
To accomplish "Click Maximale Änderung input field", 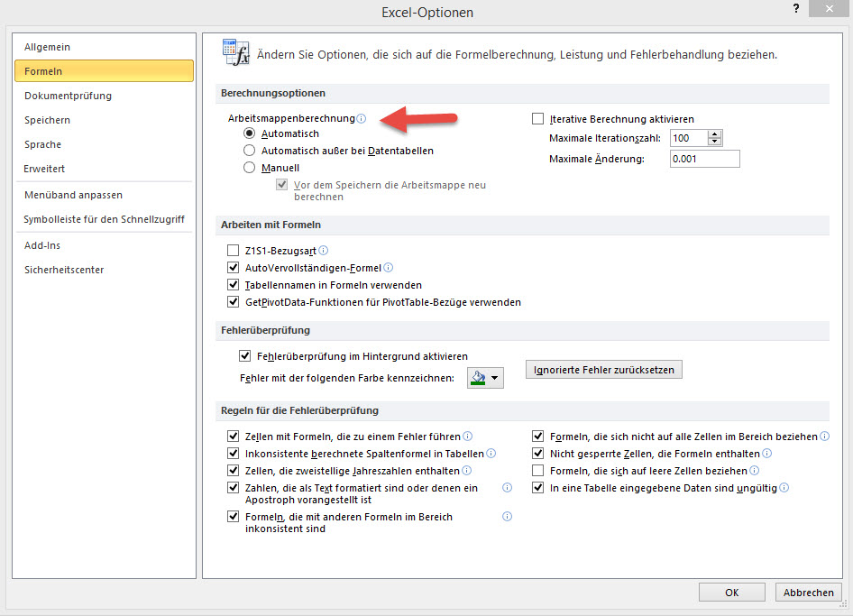I will [x=704, y=159].
